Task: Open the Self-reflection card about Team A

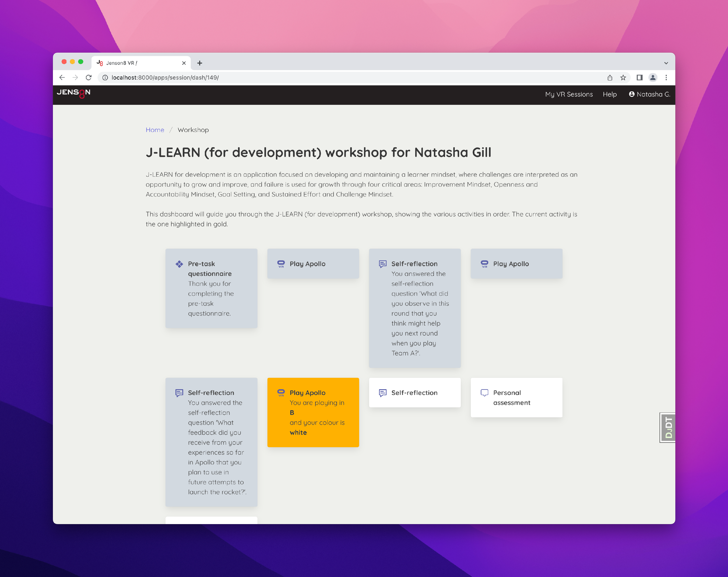Action: 415,308
